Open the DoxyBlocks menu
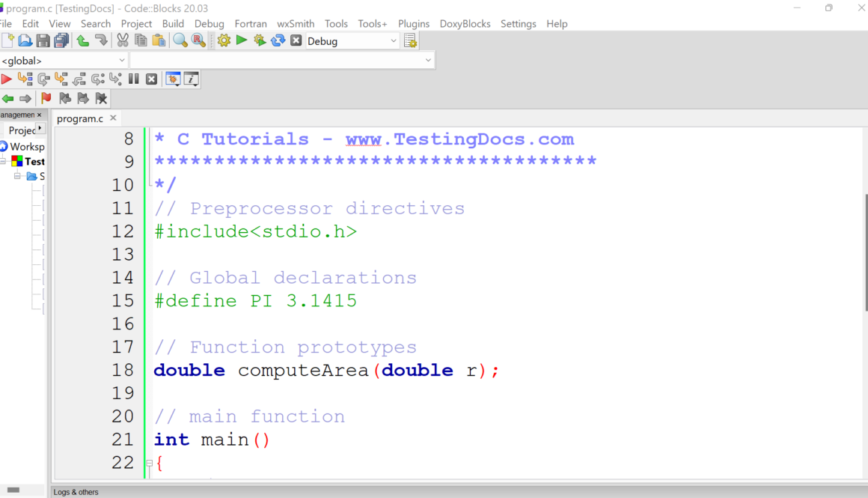Viewport: 868px width, 498px height. pos(465,23)
